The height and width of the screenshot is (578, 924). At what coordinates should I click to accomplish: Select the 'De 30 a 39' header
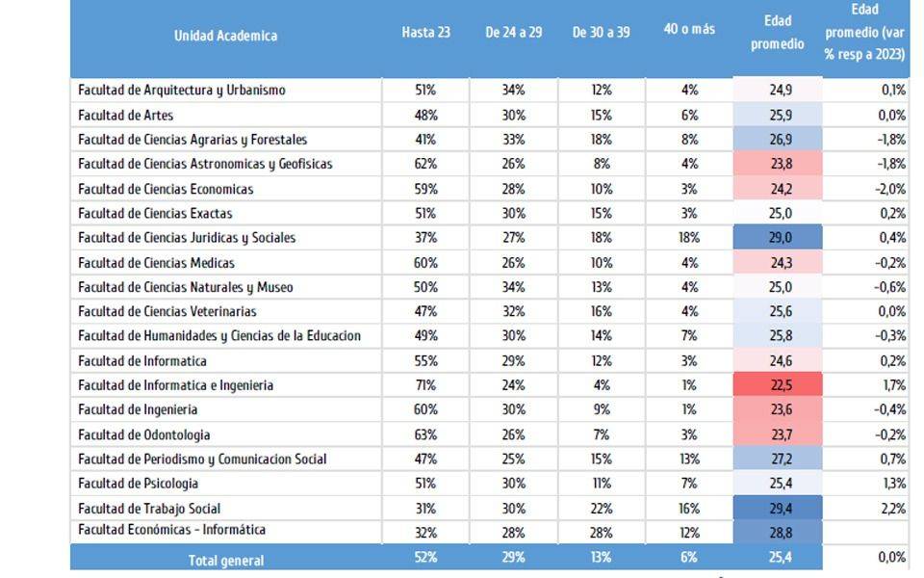click(601, 32)
